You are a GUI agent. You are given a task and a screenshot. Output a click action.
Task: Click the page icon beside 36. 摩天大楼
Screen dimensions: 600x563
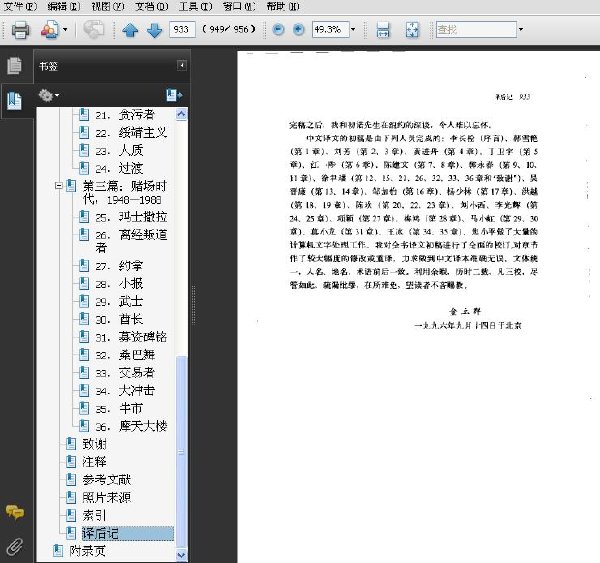click(84, 426)
